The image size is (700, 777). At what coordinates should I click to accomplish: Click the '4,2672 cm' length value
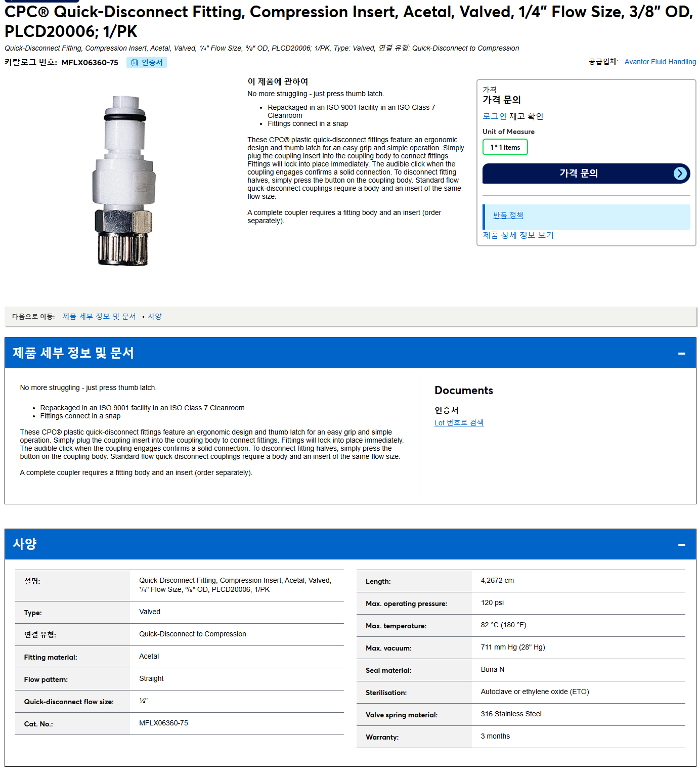pos(497,581)
